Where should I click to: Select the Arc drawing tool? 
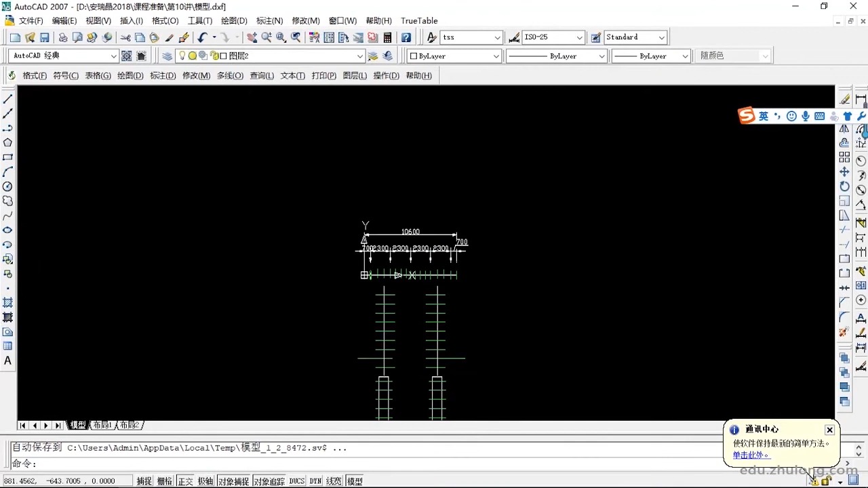[x=8, y=172]
